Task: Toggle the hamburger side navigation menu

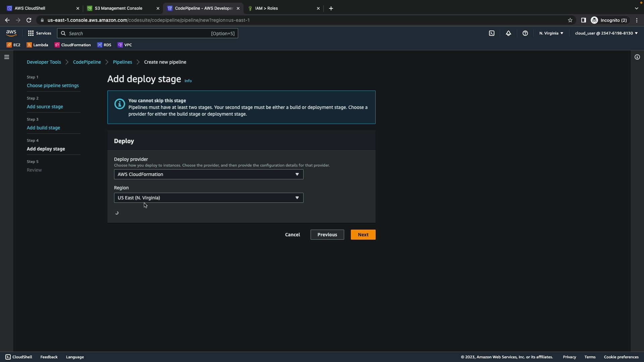Action: [x=6, y=57]
